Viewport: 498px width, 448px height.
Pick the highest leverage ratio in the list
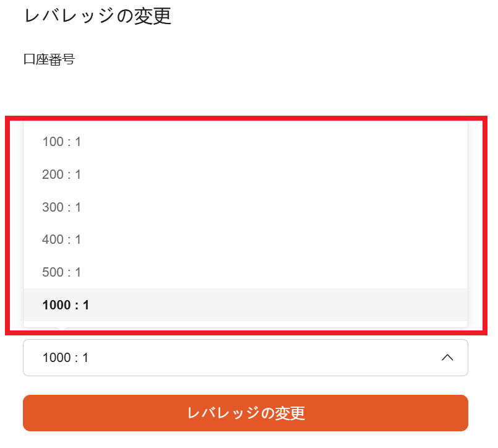66,305
